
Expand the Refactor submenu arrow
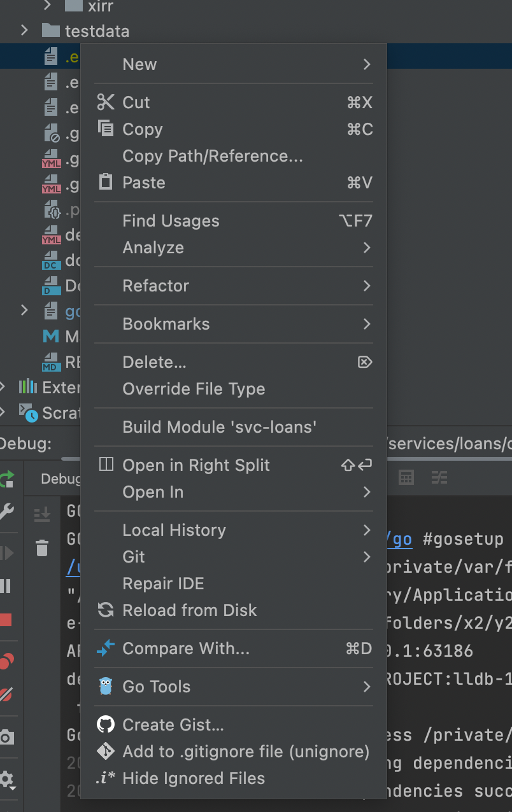click(x=367, y=286)
